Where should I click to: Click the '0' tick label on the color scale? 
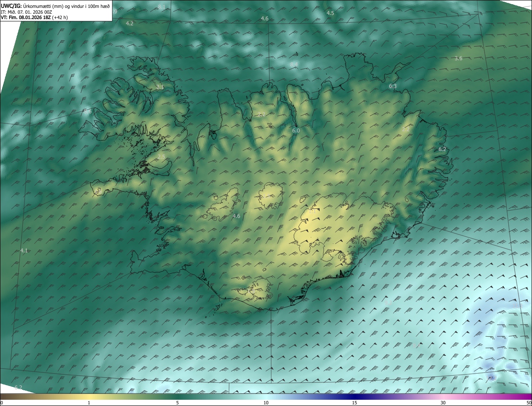point(2,403)
